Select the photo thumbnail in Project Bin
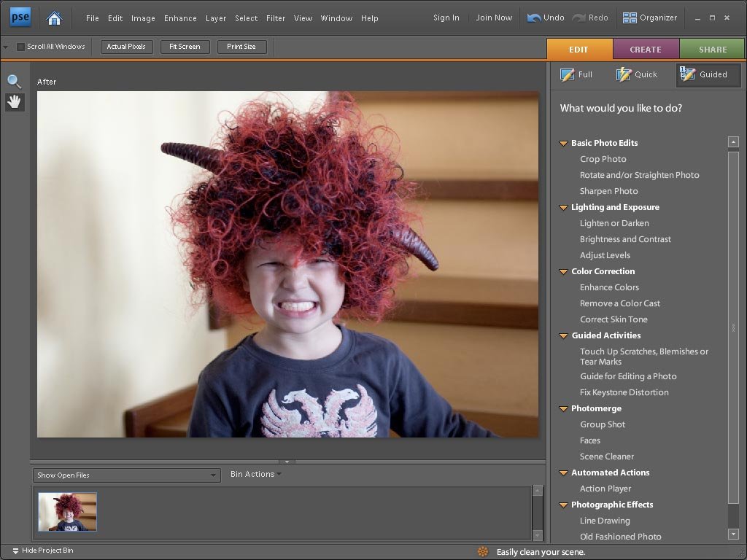The image size is (747, 560). tap(67, 512)
